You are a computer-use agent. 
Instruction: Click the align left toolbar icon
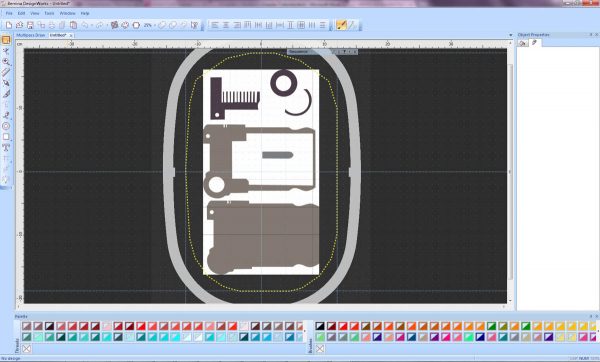click(x=215, y=25)
